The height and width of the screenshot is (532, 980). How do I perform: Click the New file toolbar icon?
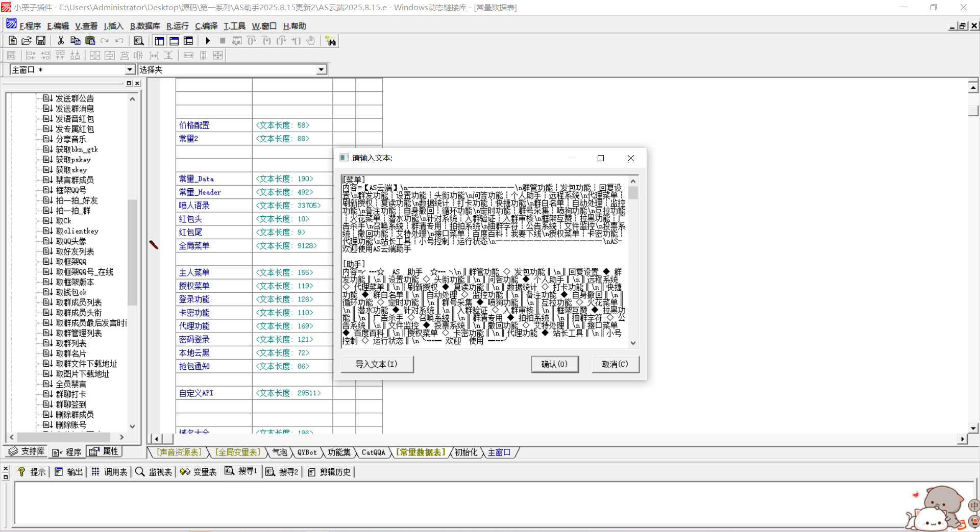coord(13,41)
